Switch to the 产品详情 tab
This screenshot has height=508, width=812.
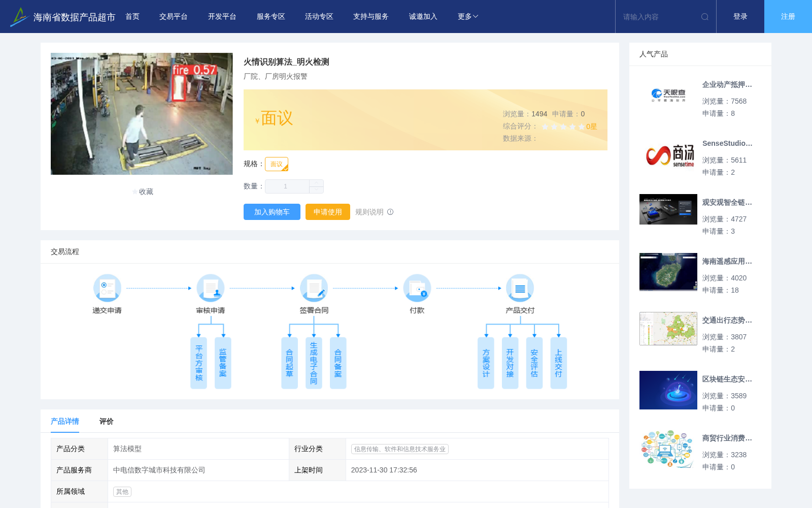(65, 421)
